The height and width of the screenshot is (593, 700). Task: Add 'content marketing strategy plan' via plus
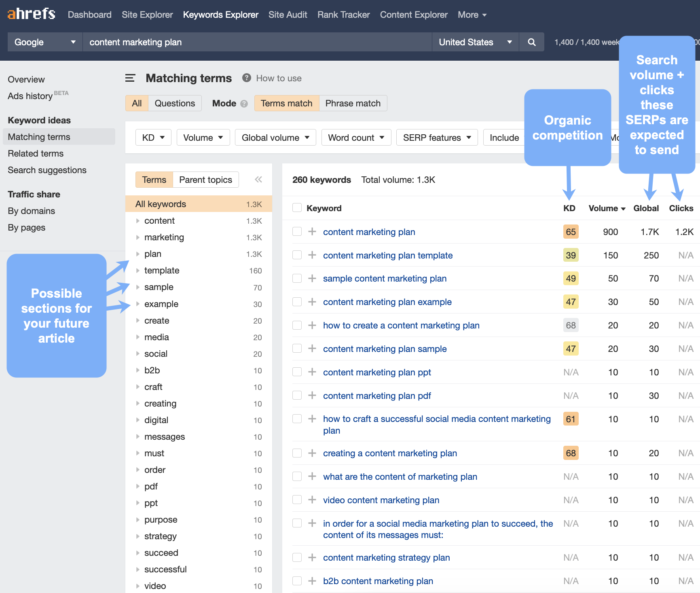[312, 557]
